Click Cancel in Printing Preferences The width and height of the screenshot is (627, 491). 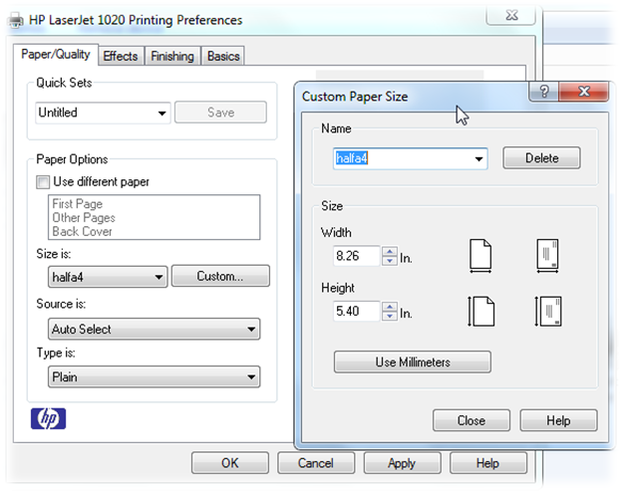click(316, 463)
